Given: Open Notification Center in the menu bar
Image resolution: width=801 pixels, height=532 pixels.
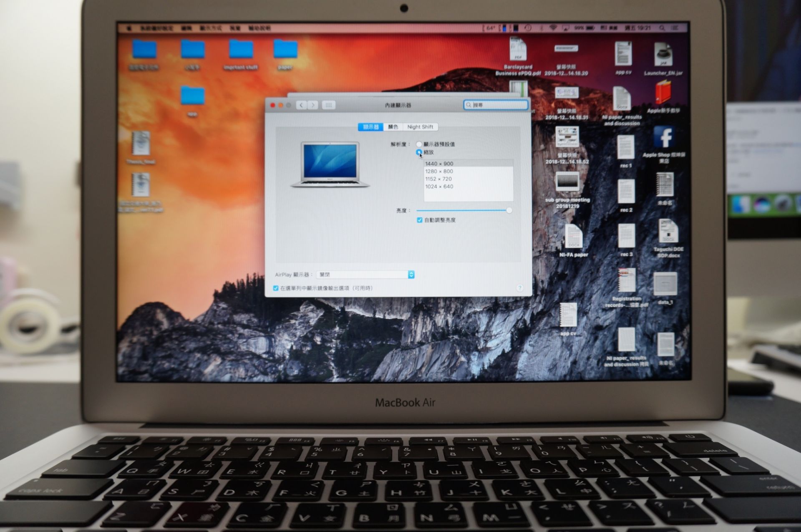Looking at the screenshot, I should pos(675,28).
